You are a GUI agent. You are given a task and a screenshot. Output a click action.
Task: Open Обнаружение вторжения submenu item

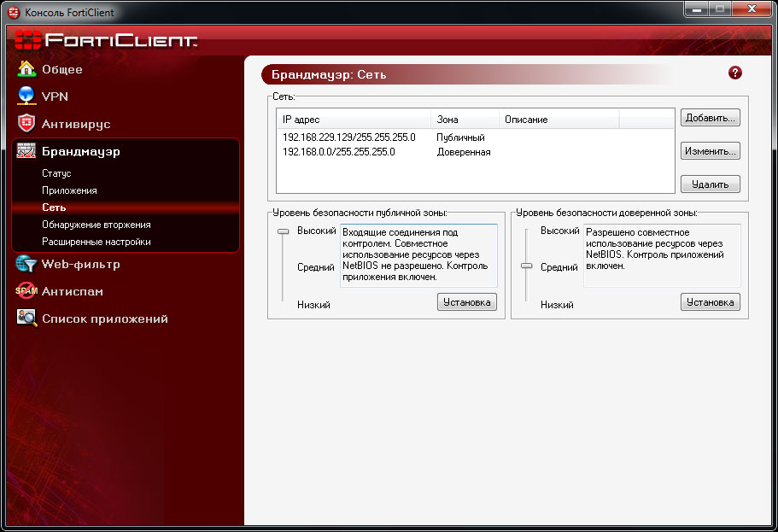97,225
